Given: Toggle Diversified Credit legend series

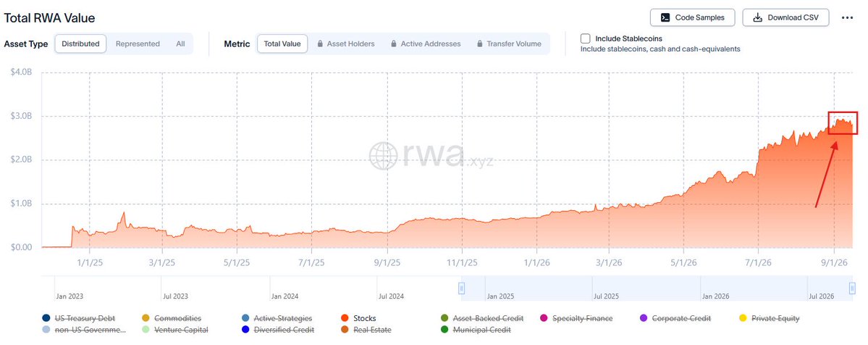Looking at the screenshot, I should [x=278, y=330].
